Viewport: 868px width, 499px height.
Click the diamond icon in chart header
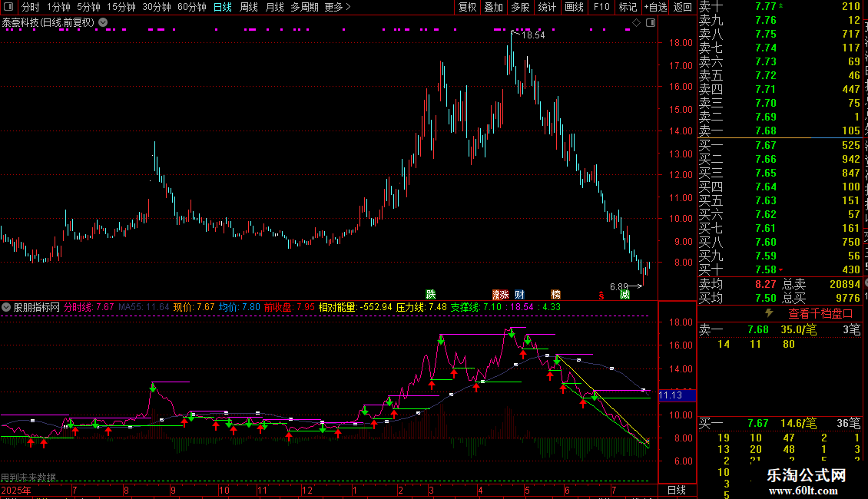click(636, 23)
